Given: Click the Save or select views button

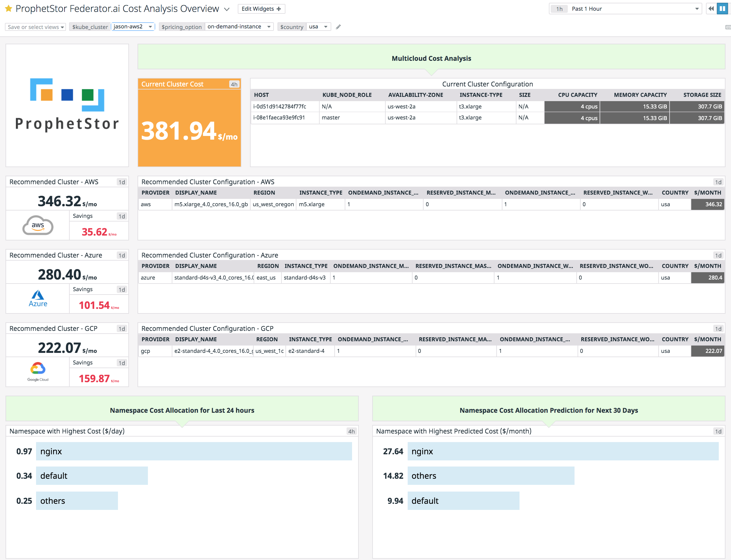Looking at the screenshot, I should click(x=37, y=27).
